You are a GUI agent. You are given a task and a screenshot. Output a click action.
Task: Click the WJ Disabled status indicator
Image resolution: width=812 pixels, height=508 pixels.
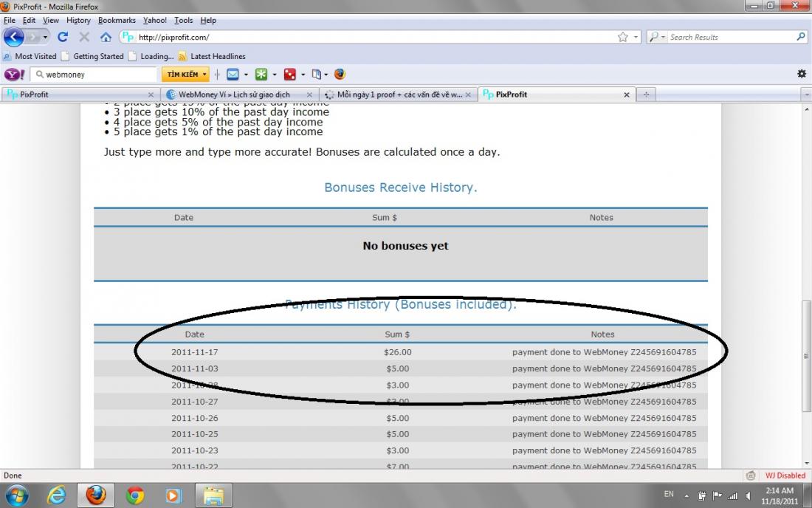[785, 476]
